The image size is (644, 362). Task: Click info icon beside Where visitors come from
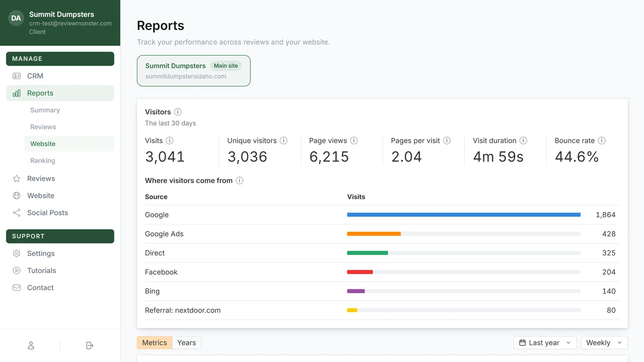(x=239, y=181)
